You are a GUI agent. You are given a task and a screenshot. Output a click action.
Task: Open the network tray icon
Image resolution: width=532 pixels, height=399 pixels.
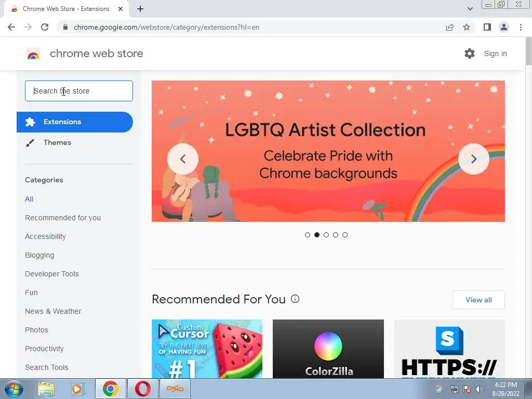454,389
